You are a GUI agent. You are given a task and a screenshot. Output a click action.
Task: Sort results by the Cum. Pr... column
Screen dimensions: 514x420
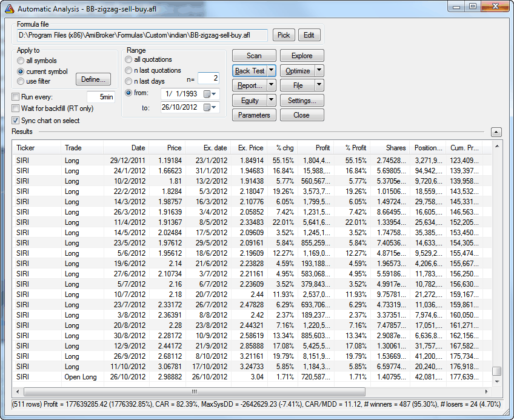click(x=464, y=148)
